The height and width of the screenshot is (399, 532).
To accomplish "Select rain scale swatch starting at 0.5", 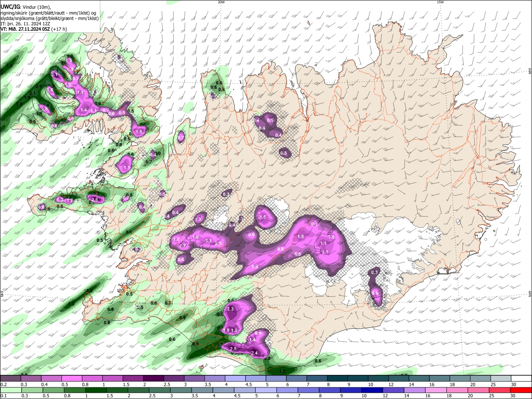I will pyautogui.click(x=53, y=390).
